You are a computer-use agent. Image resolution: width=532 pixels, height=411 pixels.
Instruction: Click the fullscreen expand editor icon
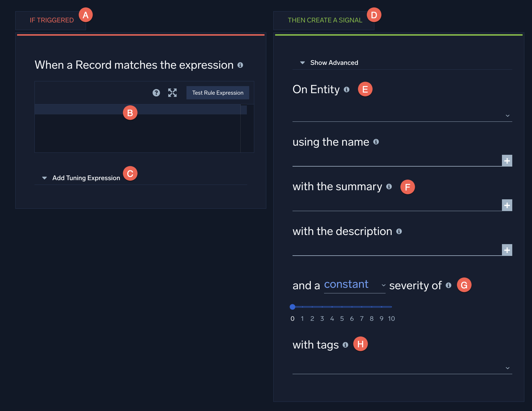[172, 93]
